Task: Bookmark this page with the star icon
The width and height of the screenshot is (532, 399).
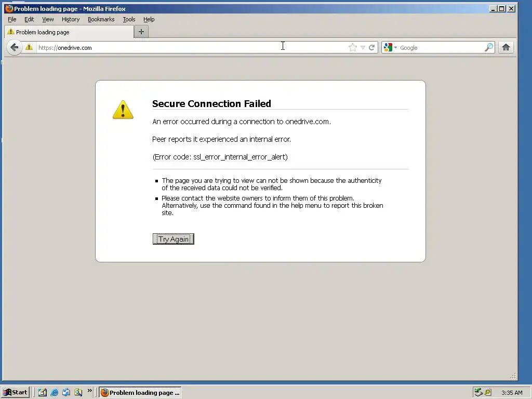Action: tap(353, 47)
